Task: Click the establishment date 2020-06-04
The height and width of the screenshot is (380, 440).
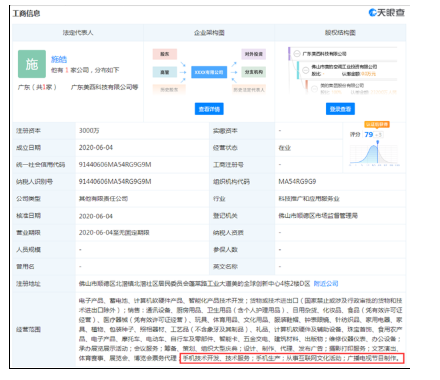Action: tap(96, 148)
